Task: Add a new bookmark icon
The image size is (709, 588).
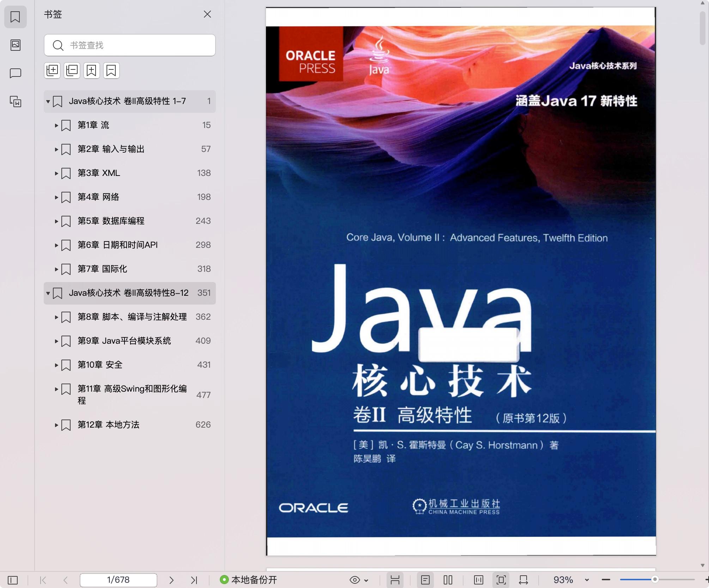Action: coord(92,71)
